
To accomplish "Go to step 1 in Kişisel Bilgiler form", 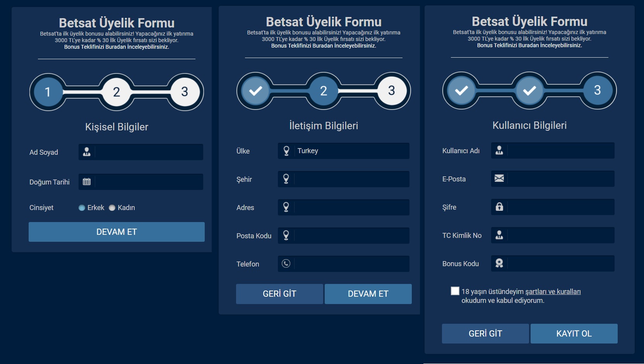I will [x=48, y=92].
